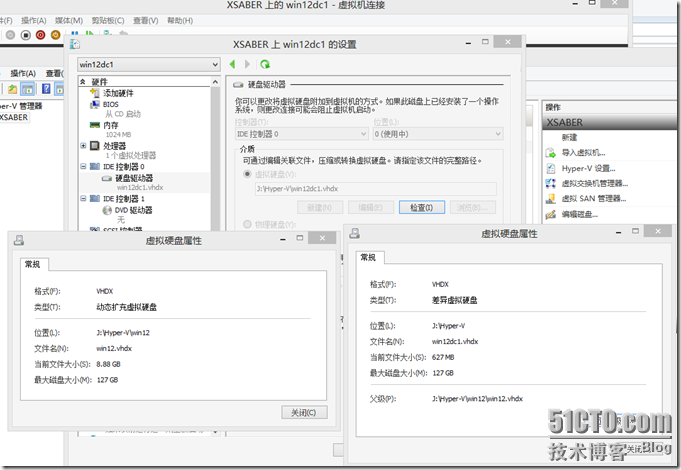Click the virtual hard disk path field
Screen dimensions: 681x470
pyautogui.click(x=376, y=189)
